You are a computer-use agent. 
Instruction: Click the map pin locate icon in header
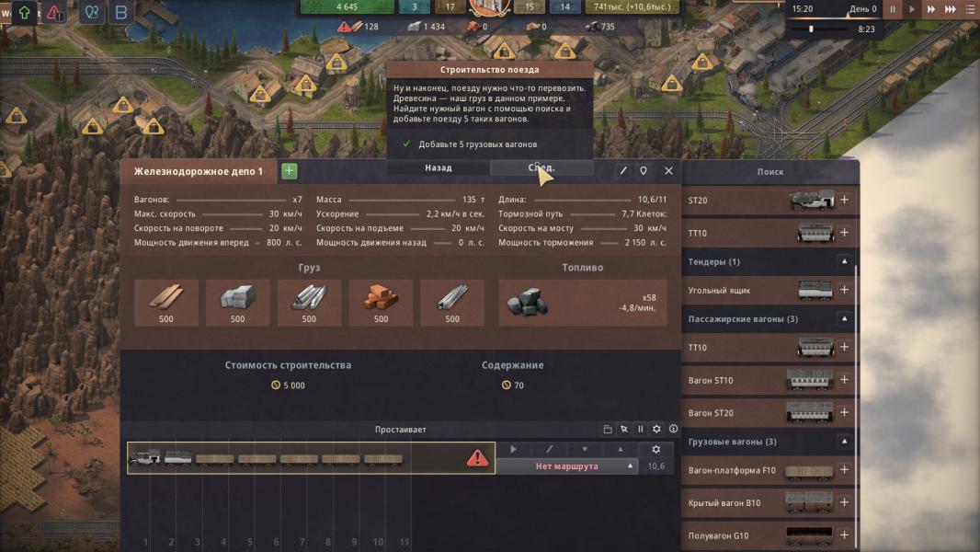[644, 171]
